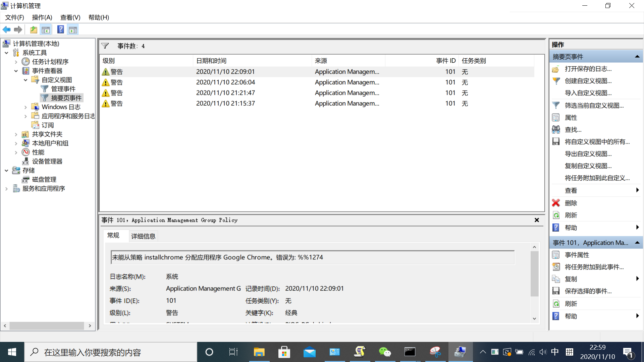Image resolution: width=644 pixels, height=362 pixels.
Task: Click the blue help question-mark toolbar icon
Action: coord(60,30)
